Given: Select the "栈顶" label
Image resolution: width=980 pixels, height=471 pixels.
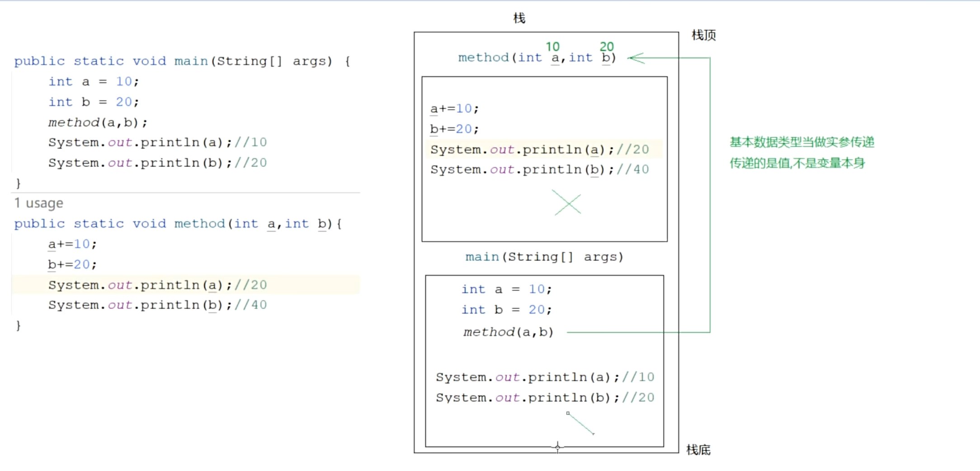Looking at the screenshot, I should coord(703,35).
